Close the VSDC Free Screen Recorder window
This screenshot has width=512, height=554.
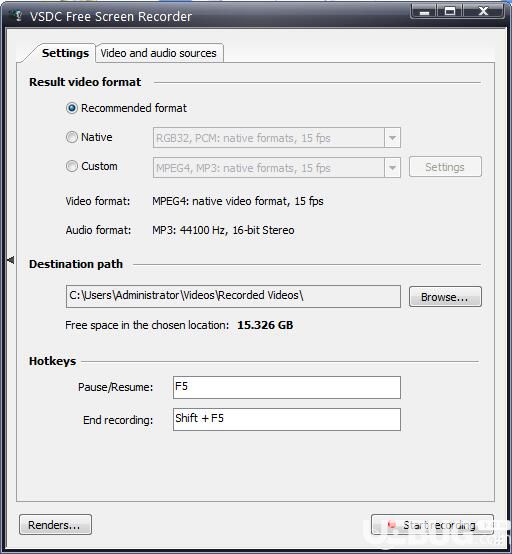point(483,11)
